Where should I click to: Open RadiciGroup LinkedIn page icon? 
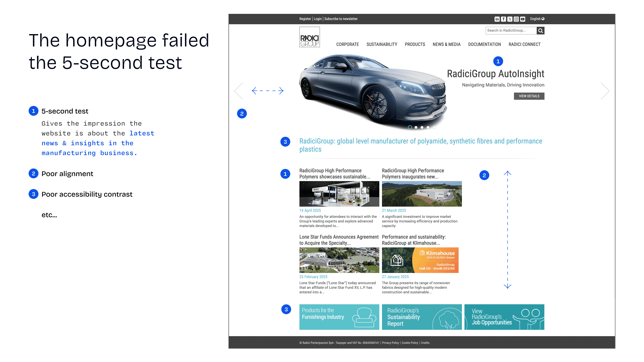[x=497, y=19]
